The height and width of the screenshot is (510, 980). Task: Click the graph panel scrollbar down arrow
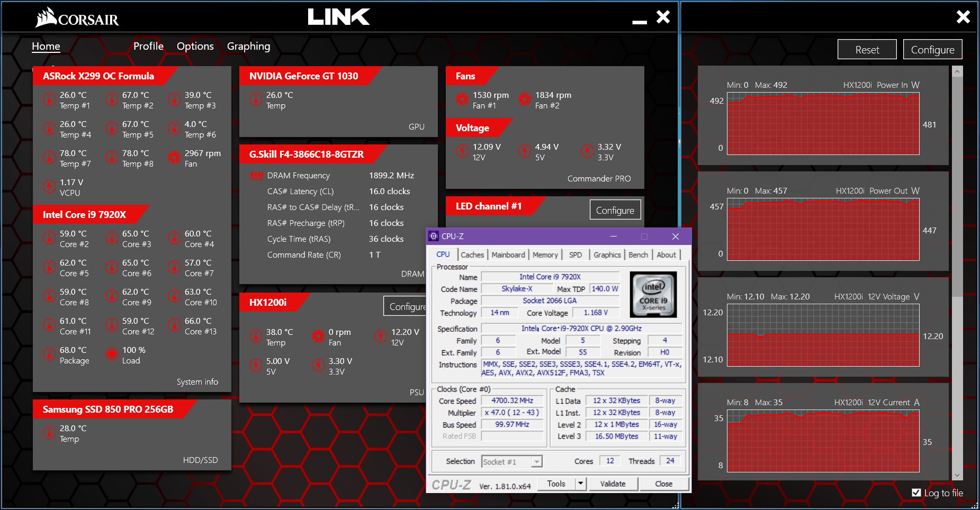pos(957,475)
